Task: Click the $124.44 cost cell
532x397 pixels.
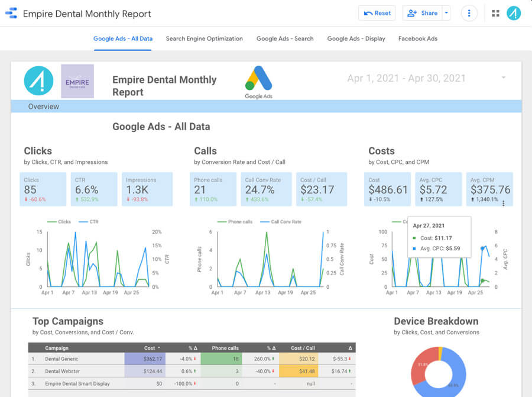Action: [x=145, y=371]
